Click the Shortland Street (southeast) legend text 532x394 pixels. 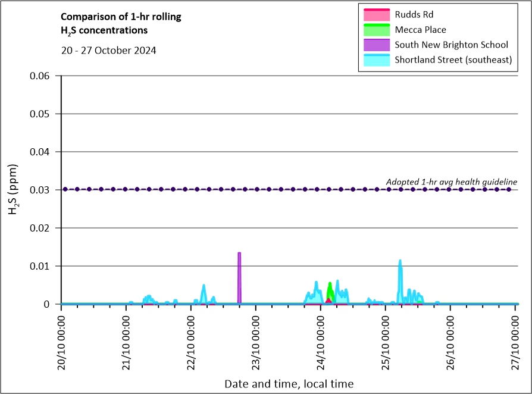(x=453, y=60)
